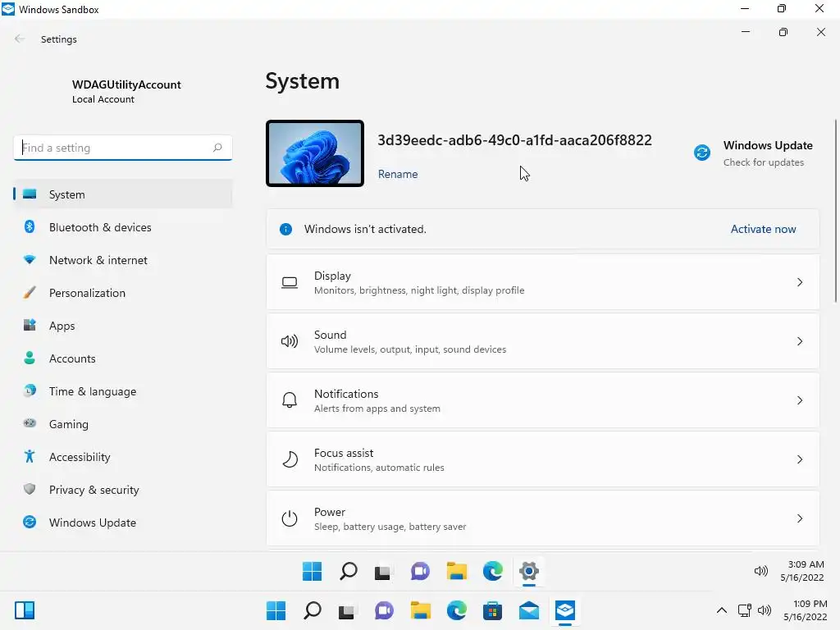840x630 pixels.
Task: Click the Bluetooth icon in sidebar
Action: [x=30, y=226]
